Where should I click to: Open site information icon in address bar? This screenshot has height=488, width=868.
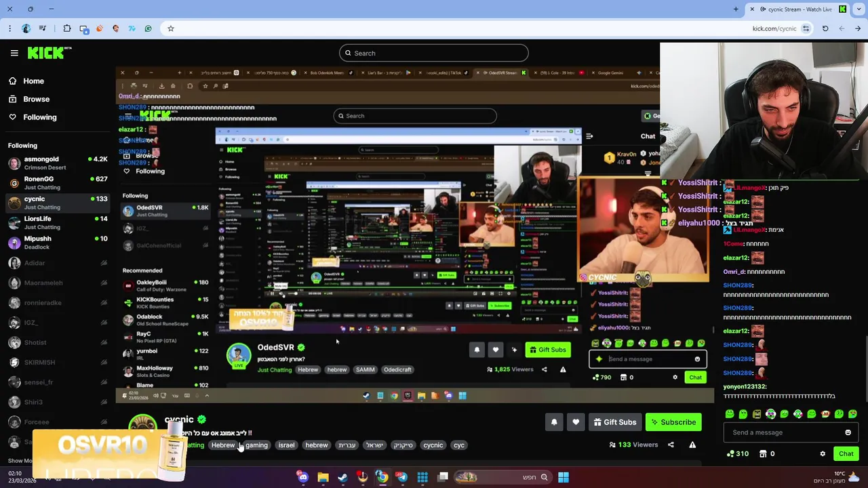806,28
